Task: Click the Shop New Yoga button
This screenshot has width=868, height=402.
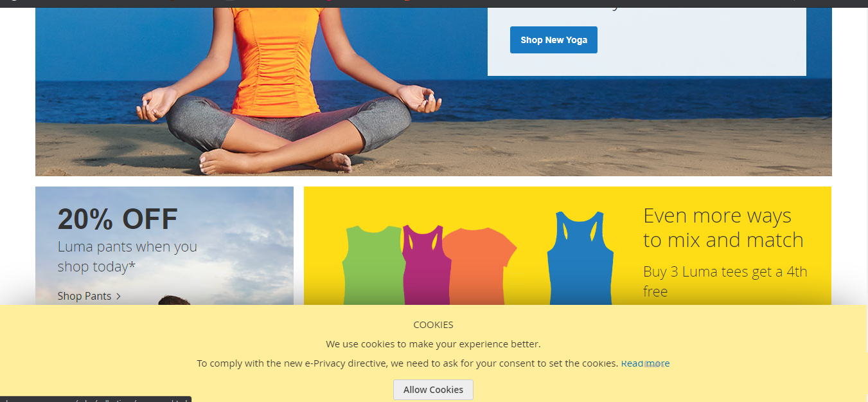Action: 553,40
